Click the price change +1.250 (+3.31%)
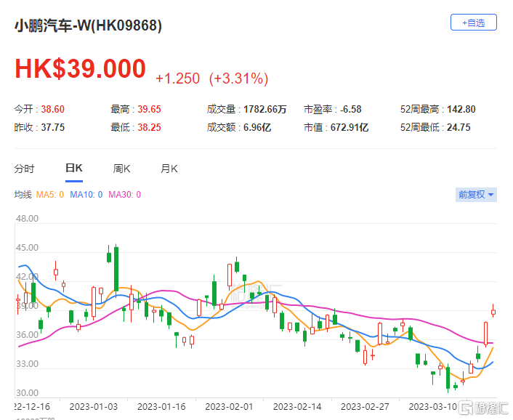This screenshot has width=513, height=420. pyautogui.click(x=211, y=78)
